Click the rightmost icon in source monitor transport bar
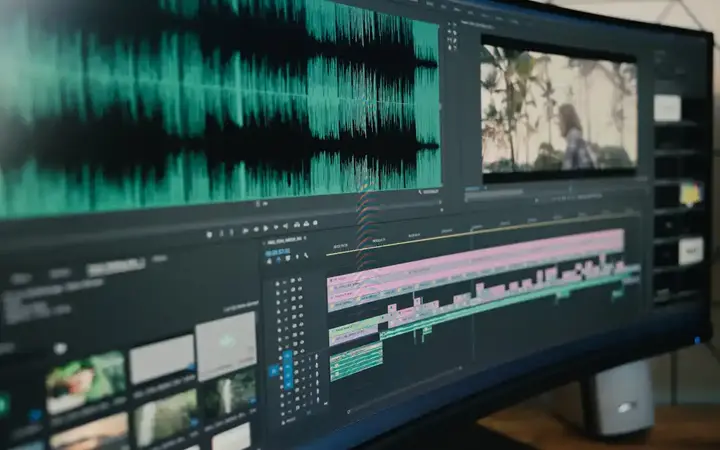This screenshot has width=720, height=450. (316, 222)
